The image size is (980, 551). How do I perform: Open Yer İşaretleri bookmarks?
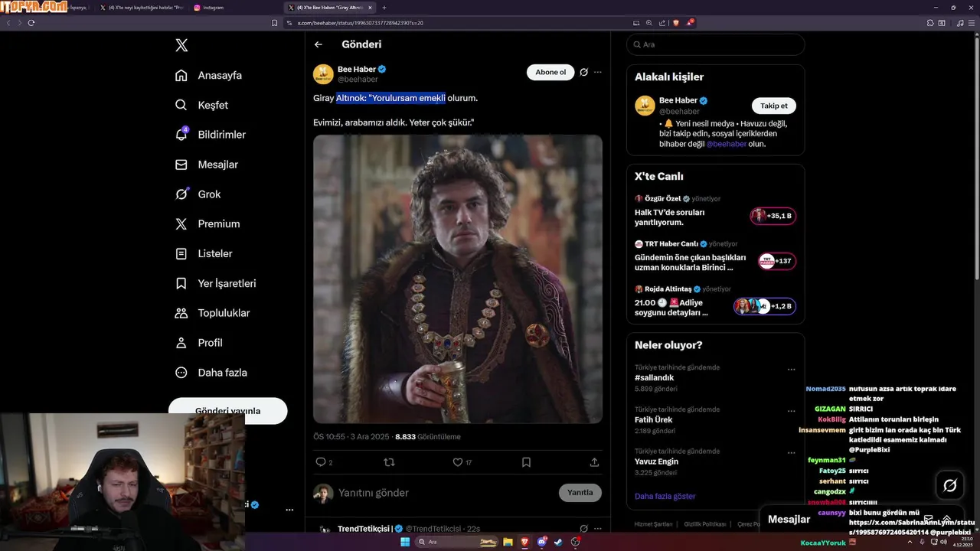[x=215, y=283]
